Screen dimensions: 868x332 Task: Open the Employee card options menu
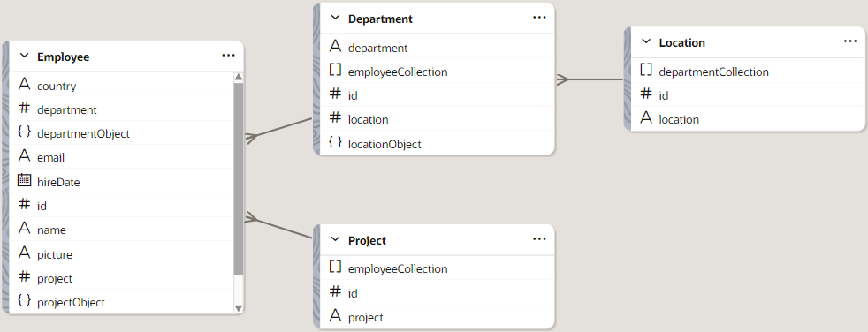(x=228, y=56)
